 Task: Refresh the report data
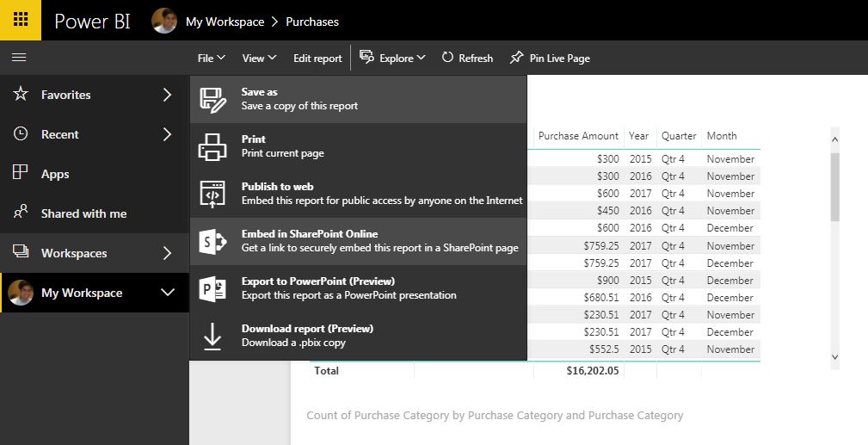pyautogui.click(x=467, y=59)
